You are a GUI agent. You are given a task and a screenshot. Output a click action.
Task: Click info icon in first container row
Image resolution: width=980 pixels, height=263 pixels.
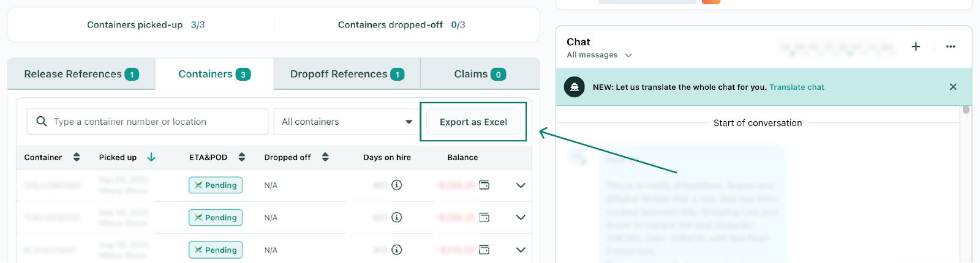pyautogui.click(x=397, y=185)
